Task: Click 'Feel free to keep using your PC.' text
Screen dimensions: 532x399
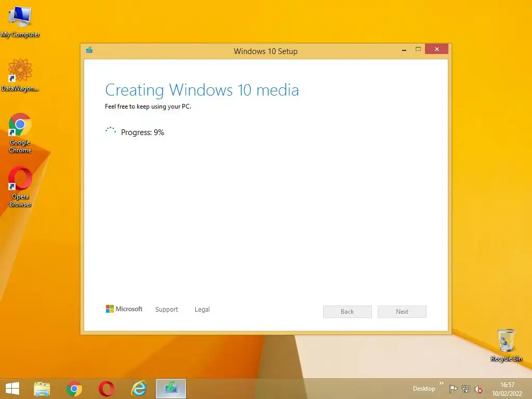Action: pyautogui.click(x=148, y=107)
